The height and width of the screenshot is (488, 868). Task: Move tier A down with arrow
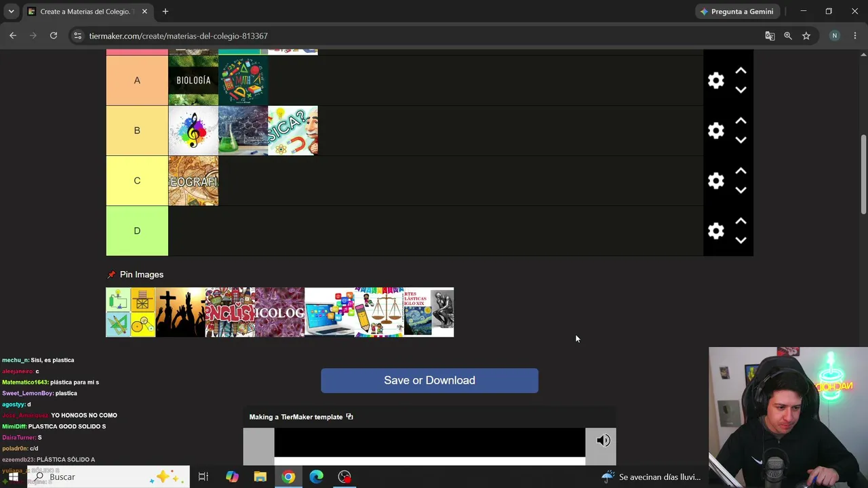point(741,89)
